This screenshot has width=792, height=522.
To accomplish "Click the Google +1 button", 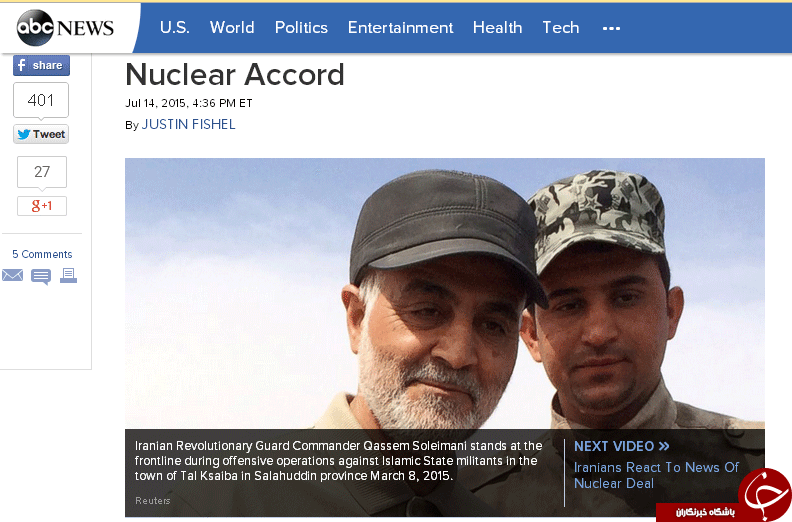I will (x=41, y=206).
